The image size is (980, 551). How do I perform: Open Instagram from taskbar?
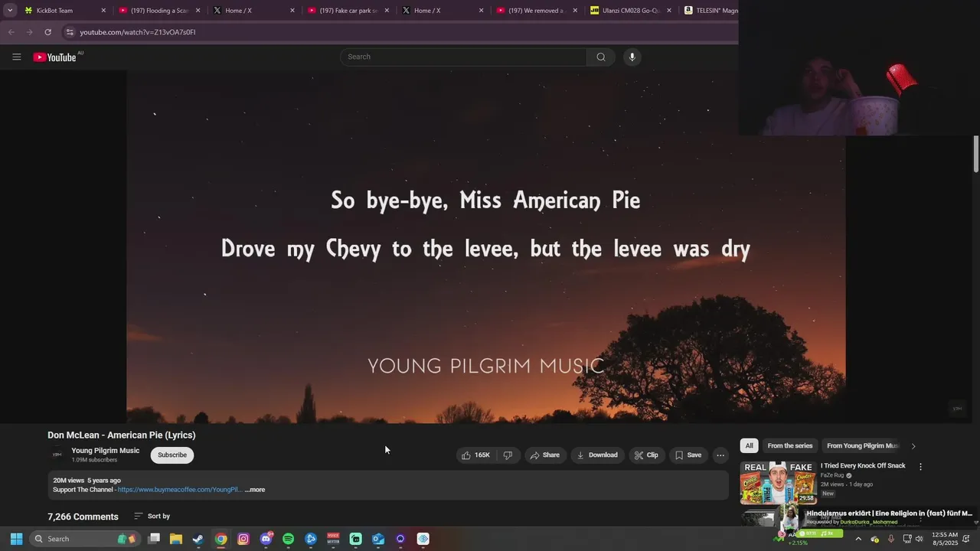(x=243, y=539)
